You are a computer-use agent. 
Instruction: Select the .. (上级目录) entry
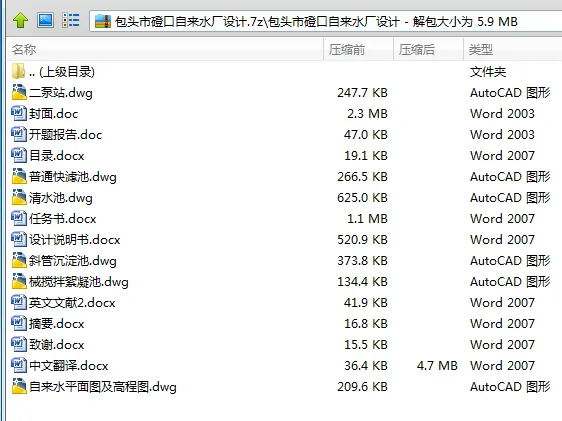tap(62, 72)
